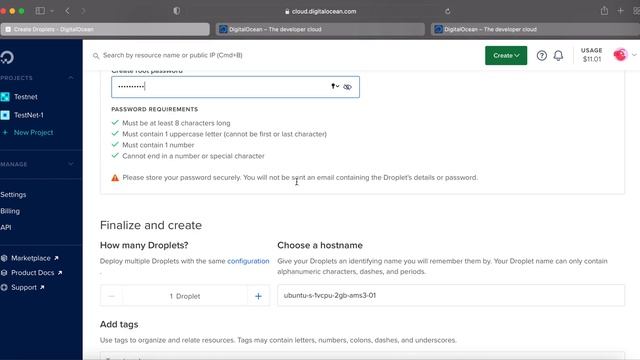Edit the hostname field
This screenshot has height=360, width=640.
(451, 295)
